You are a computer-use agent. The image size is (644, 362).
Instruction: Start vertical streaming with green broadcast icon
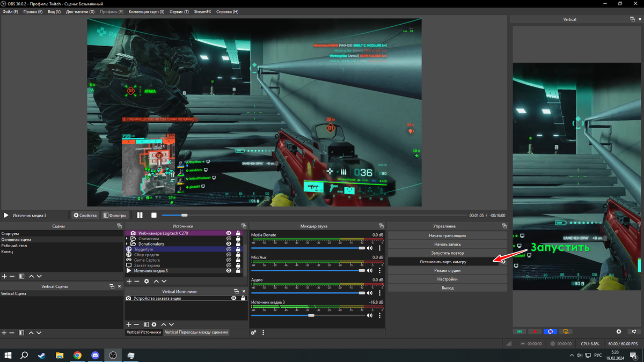pyautogui.click(x=519, y=331)
